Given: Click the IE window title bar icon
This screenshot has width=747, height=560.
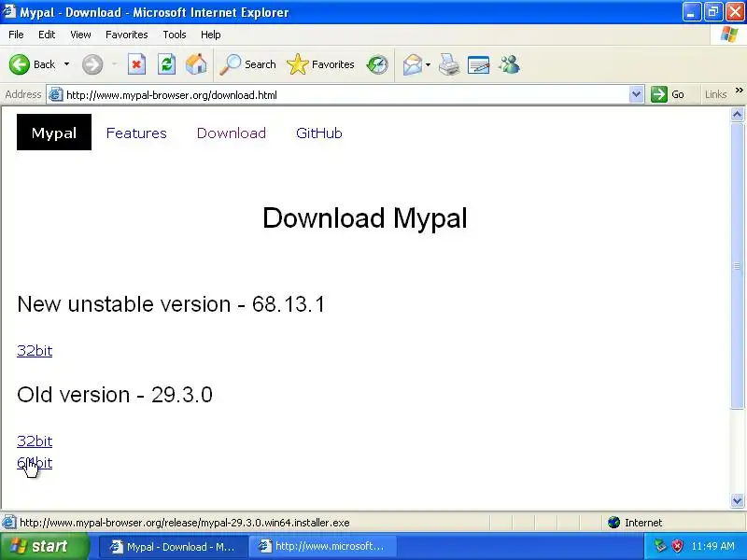Looking at the screenshot, I should [9, 11].
